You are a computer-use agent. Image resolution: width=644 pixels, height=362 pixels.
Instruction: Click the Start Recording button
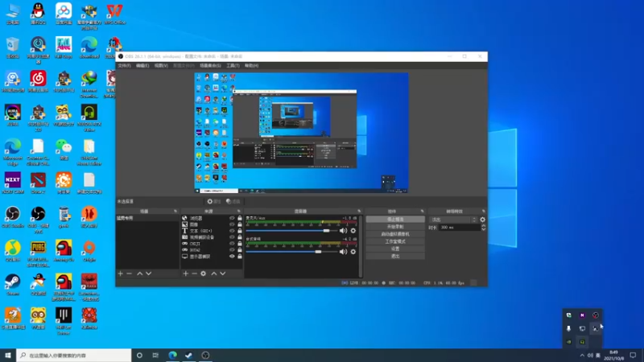click(x=395, y=227)
